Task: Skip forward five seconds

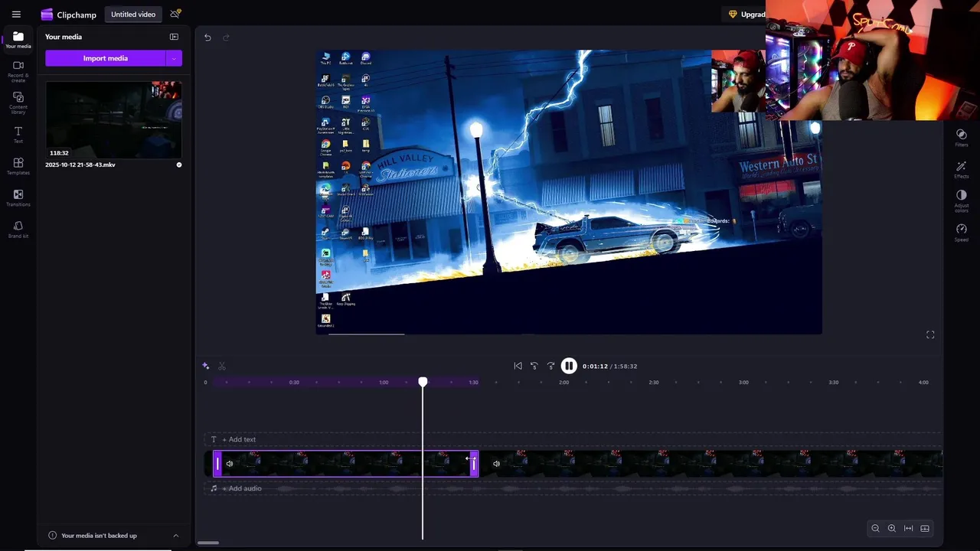Action: click(x=550, y=366)
